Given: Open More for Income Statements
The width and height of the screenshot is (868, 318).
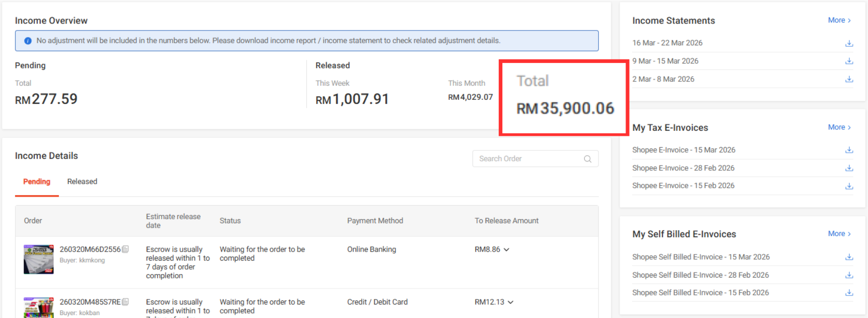Looking at the screenshot, I should click(840, 20).
